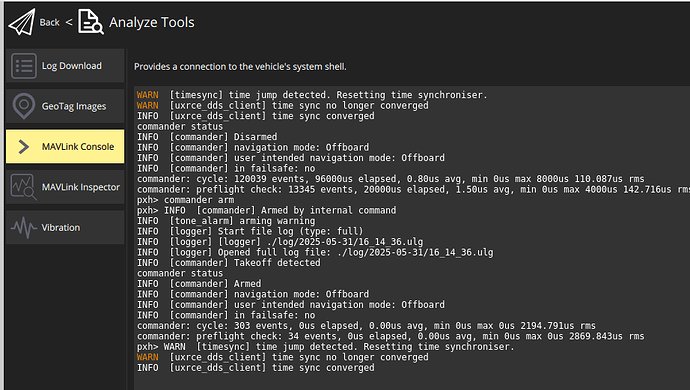Click the Opened full log file line

click(315, 252)
